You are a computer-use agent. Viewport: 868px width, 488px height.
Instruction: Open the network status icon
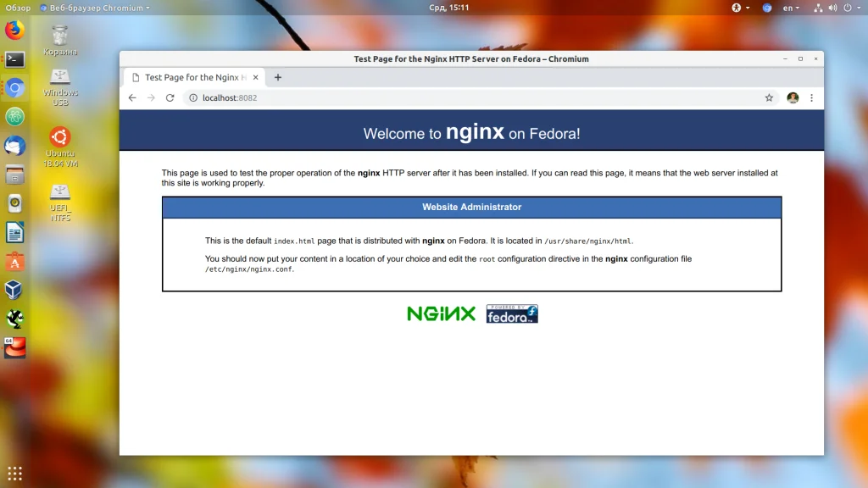pyautogui.click(x=818, y=8)
